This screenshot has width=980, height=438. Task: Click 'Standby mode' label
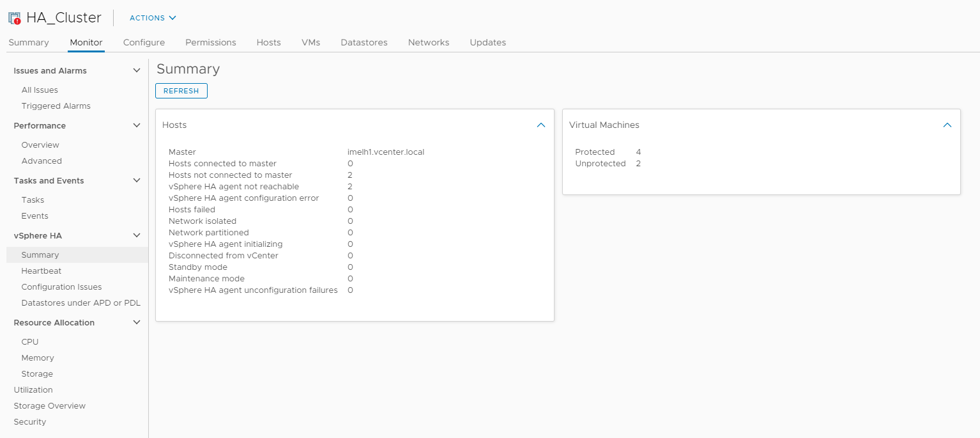pyautogui.click(x=198, y=267)
